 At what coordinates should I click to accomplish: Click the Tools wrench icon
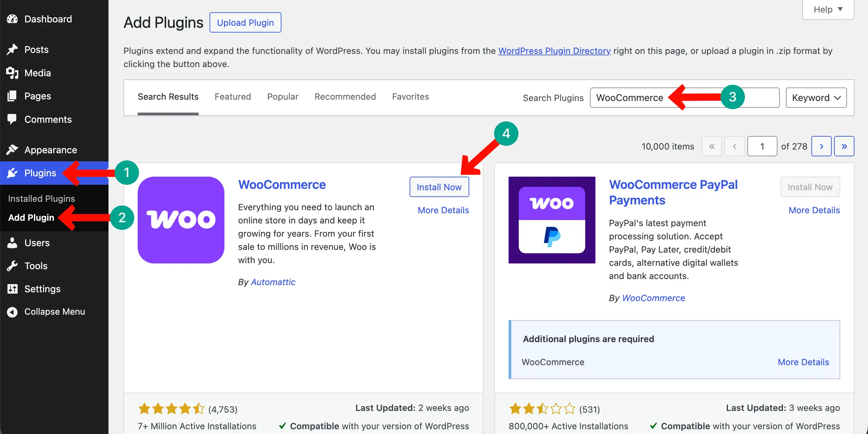coord(12,266)
